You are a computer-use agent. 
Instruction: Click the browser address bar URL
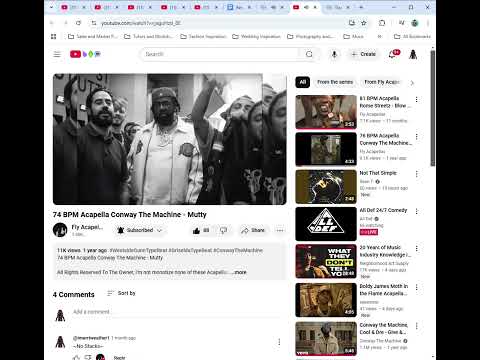141,23
